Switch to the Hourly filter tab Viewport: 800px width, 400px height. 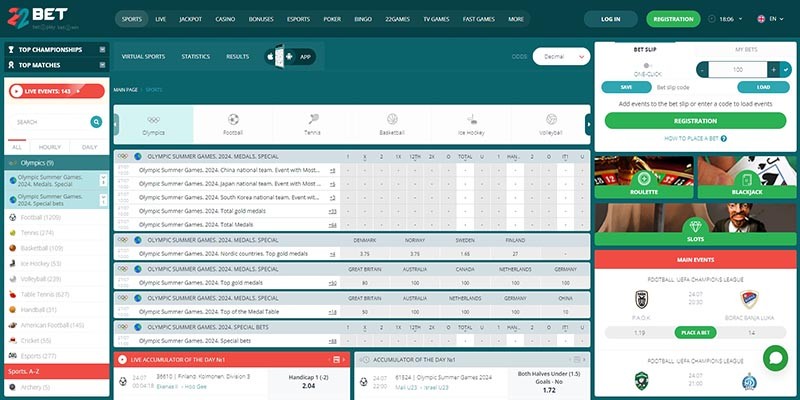[x=50, y=147]
